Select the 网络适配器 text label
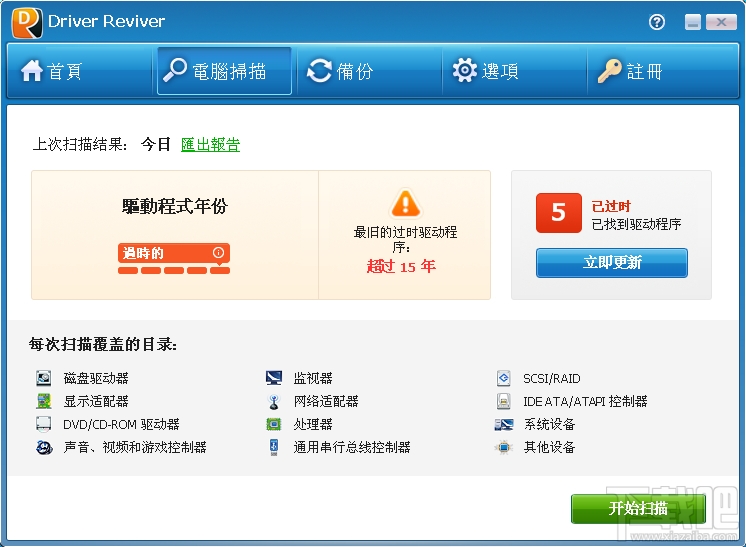Image resolution: width=746 pixels, height=547 pixels. [x=326, y=401]
